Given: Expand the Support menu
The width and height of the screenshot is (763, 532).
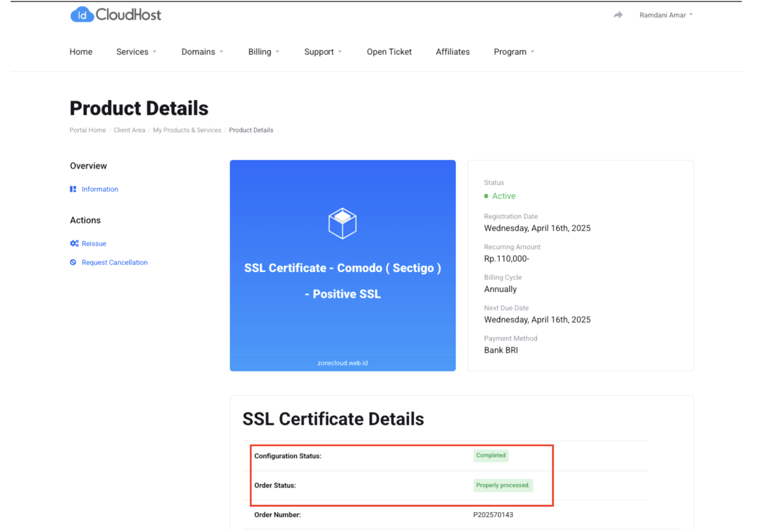Looking at the screenshot, I should tap(323, 52).
